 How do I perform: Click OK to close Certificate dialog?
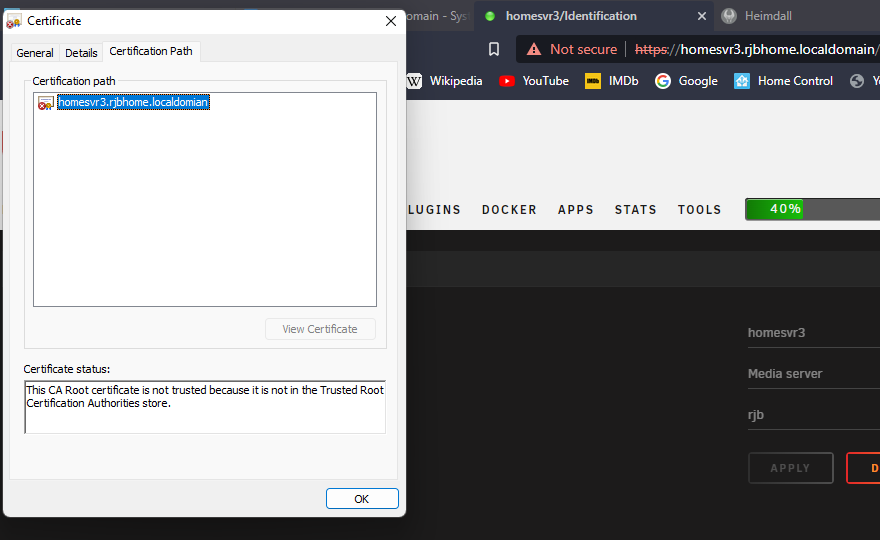(362, 498)
